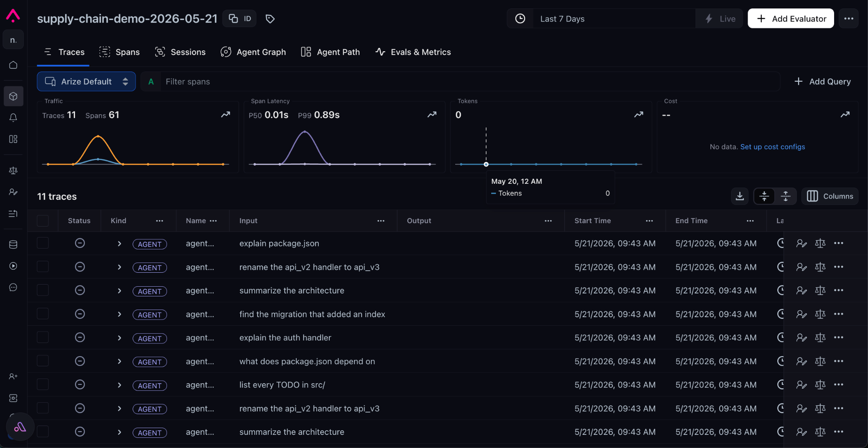868x448 pixels.
Task: Copy the project ID
Action: 239,19
